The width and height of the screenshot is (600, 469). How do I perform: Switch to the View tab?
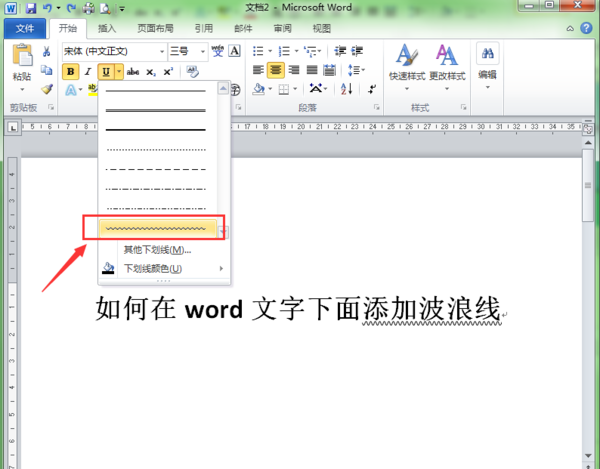pos(321,28)
